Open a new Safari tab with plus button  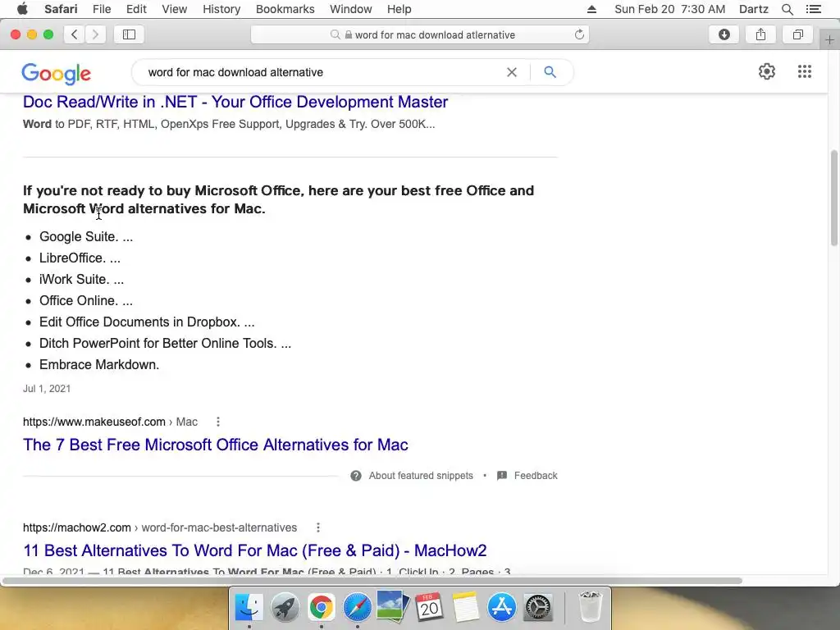pos(830,40)
